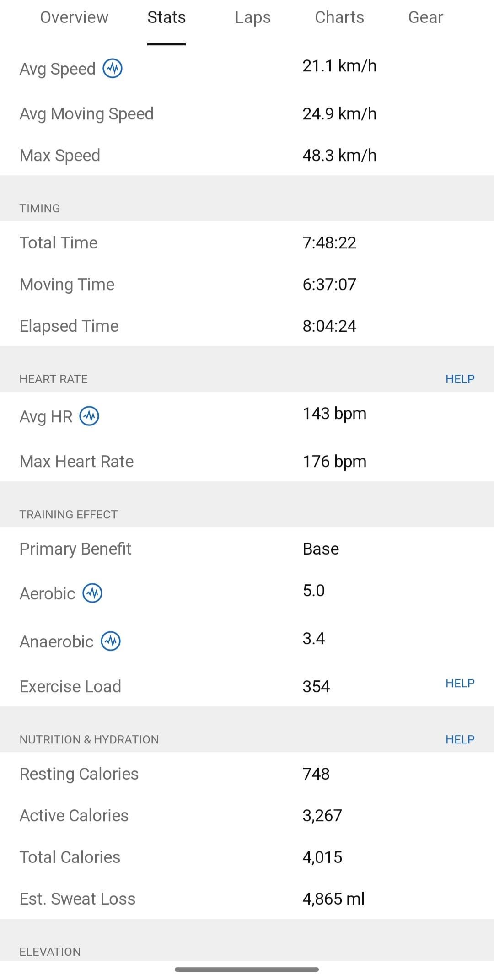Tap the Max Speed row

[247, 155]
